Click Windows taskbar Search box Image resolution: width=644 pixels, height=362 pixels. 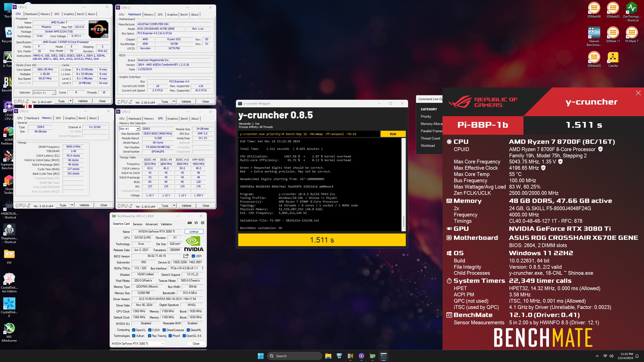pyautogui.click(x=294, y=356)
